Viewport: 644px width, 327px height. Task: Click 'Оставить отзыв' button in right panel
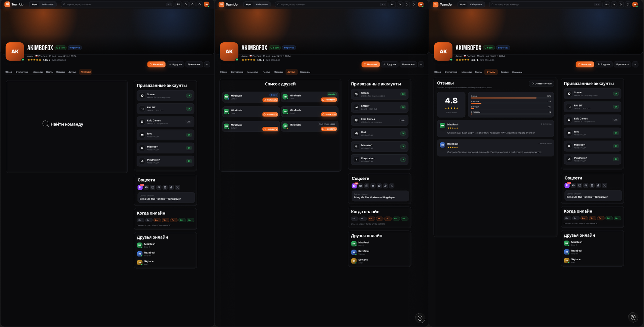(541, 84)
